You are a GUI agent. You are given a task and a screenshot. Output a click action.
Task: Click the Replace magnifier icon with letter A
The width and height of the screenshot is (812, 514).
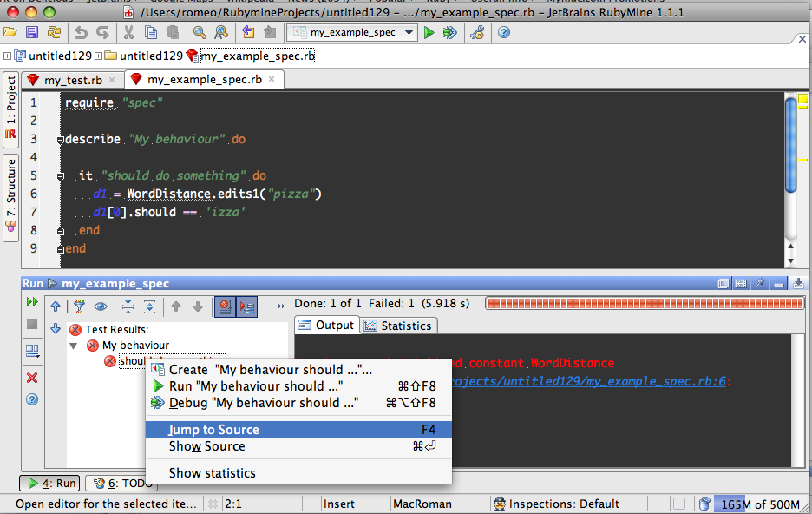[221, 33]
